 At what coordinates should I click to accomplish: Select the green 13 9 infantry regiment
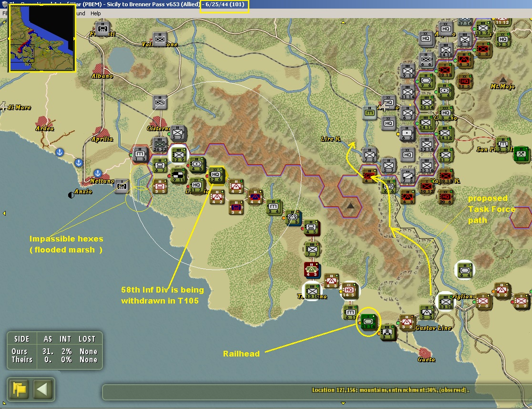[x=483, y=29]
